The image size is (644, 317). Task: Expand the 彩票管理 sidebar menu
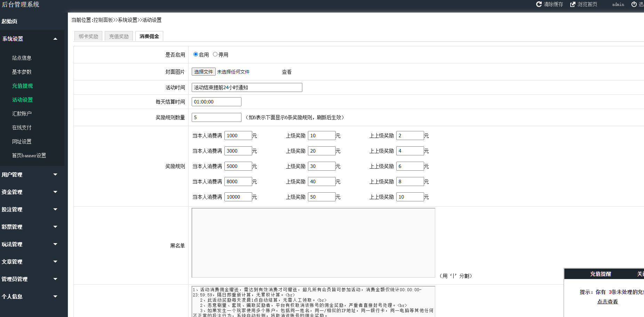[55, 227]
